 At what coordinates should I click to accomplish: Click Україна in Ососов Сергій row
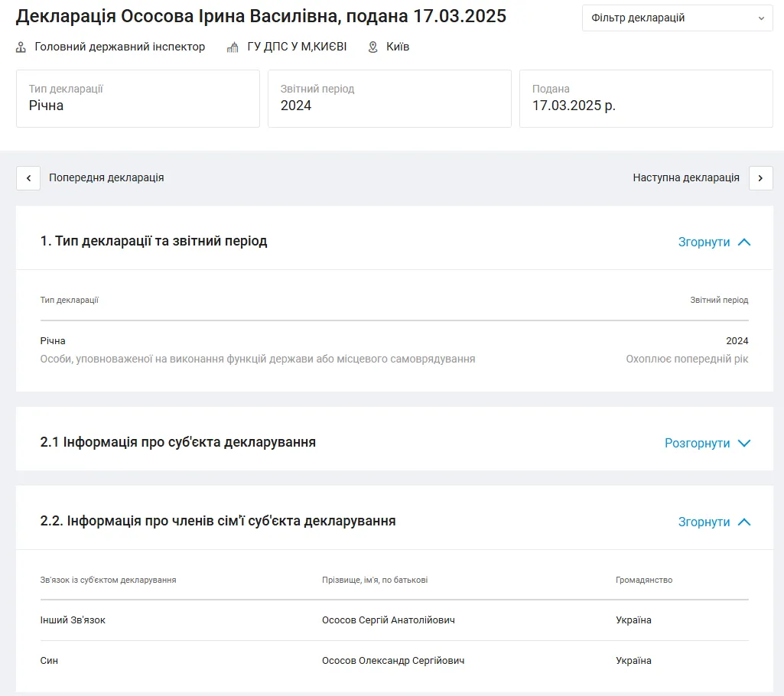click(633, 620)
